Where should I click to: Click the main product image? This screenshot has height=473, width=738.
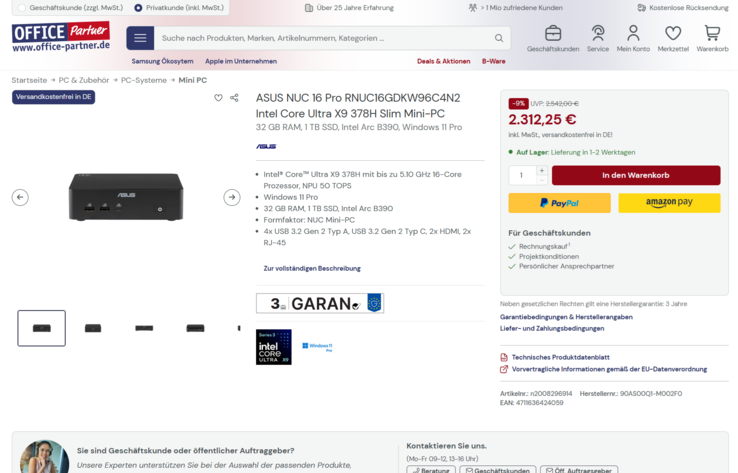pos(126,197)
